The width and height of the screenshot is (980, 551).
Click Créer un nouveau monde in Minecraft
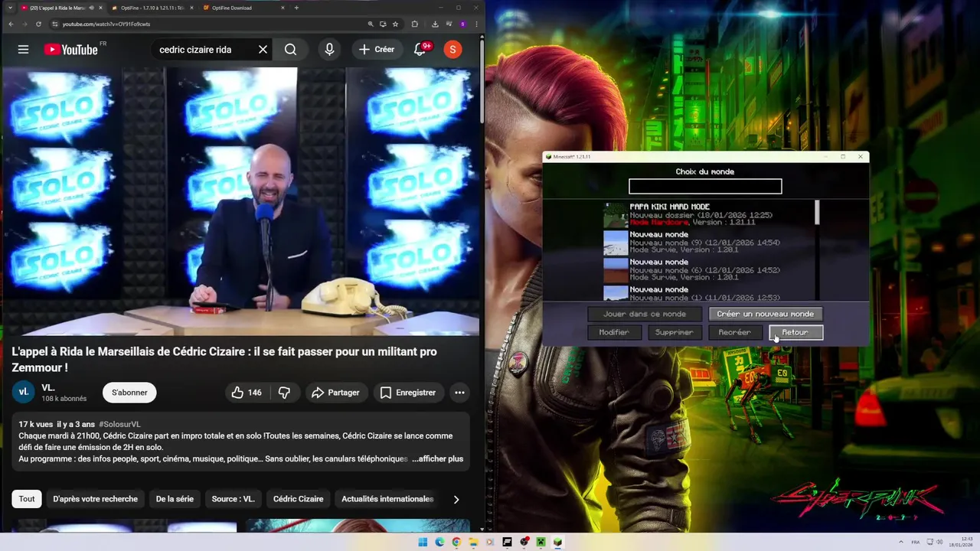coord(765,314)
